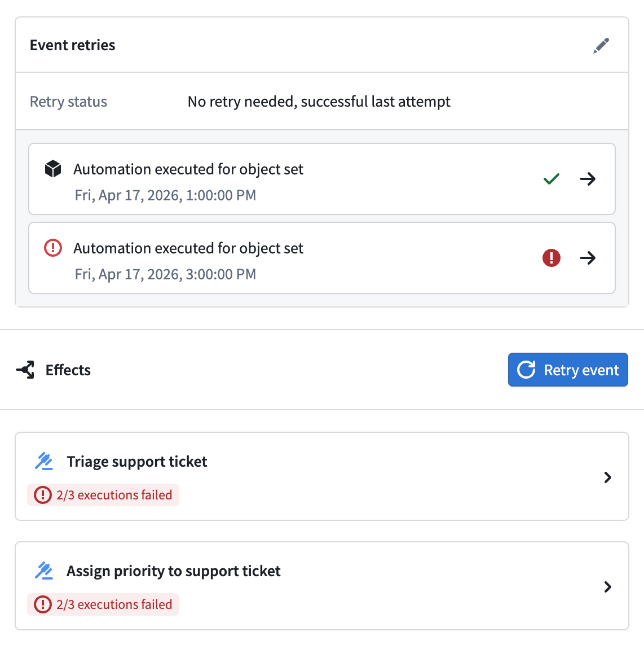The height and width of the screenshot is (658, 644).
Task: Click the cube icon of the 1:00 PM execution
Action: 53,169
